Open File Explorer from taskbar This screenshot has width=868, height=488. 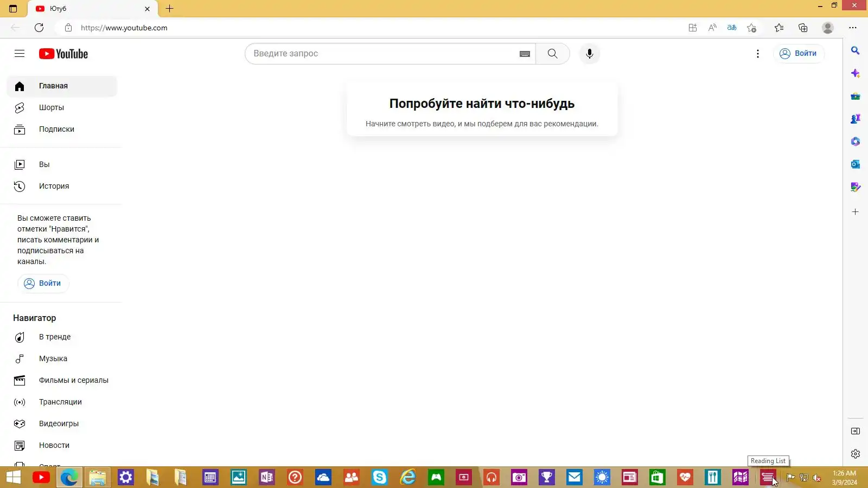(98, 477)
